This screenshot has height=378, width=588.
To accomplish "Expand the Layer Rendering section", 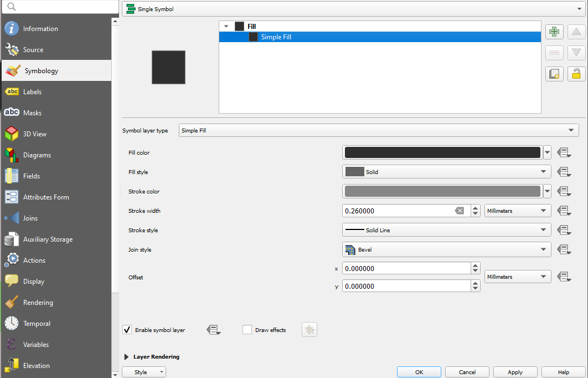I will pyautogui.click(x=126, y=356).
